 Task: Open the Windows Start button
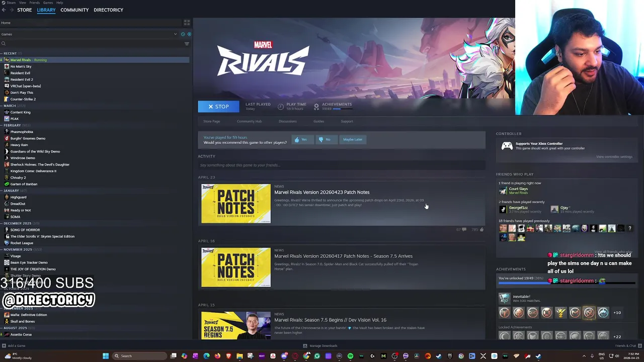click(106, 356)
